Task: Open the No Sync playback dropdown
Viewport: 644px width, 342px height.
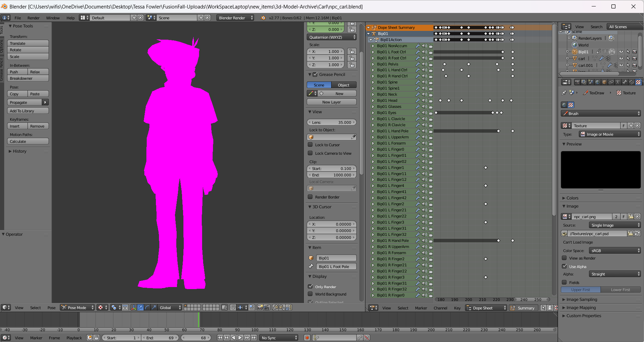Action: point(279,338)
